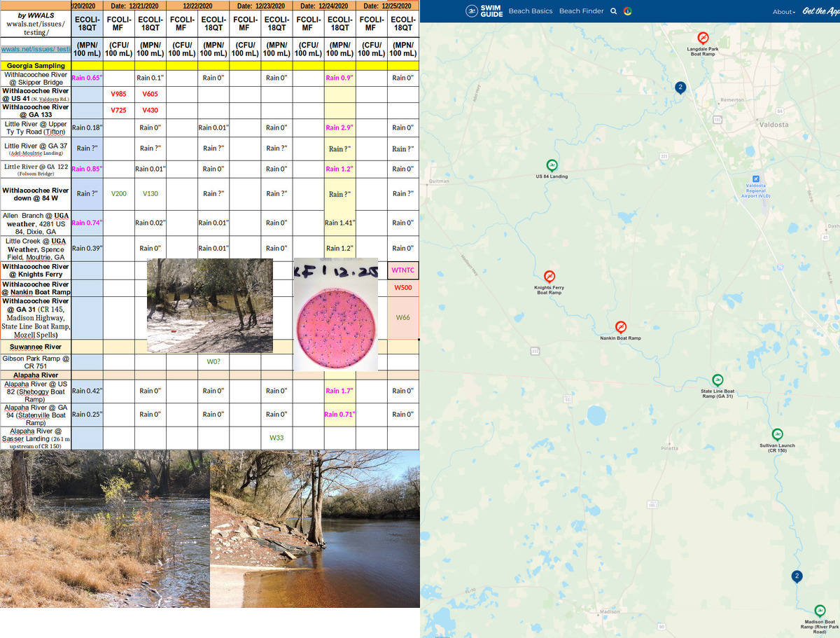840x638 pixels.
Task: Click the Swim Guide logo
Action: click(x=484, y=11)
